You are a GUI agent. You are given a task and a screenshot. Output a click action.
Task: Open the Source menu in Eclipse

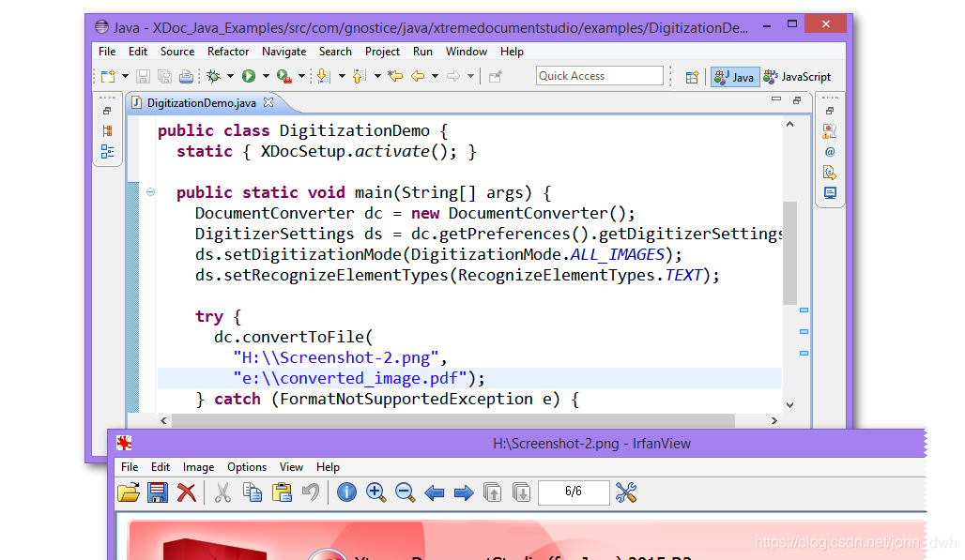tap(176, 52)
